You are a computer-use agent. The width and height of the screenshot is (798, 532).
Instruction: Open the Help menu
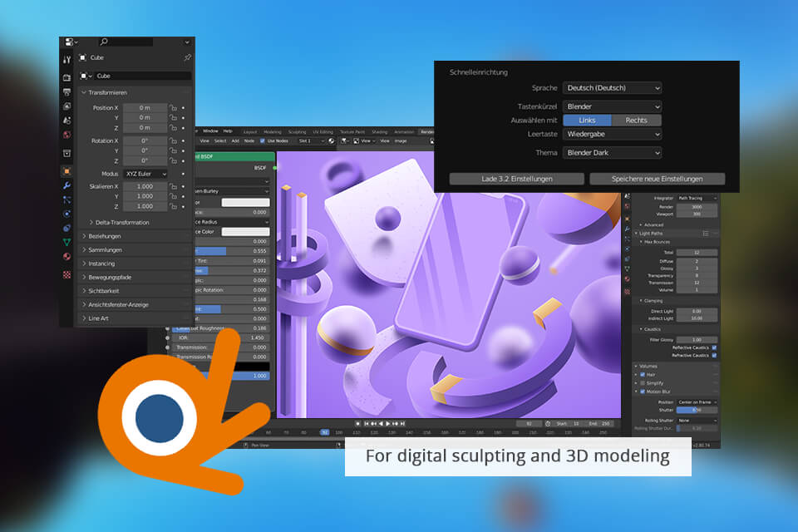pos(228,131)
